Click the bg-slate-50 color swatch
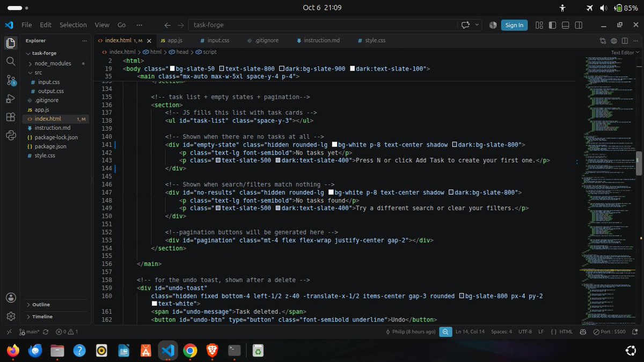The height and width of the screenshot is (362, 644). click(173, 69)
